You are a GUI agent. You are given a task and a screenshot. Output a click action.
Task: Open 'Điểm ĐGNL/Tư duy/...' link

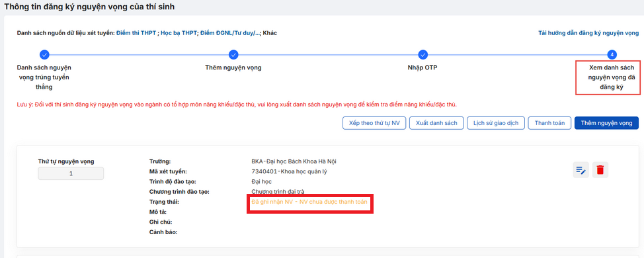[x=230, y=33]
